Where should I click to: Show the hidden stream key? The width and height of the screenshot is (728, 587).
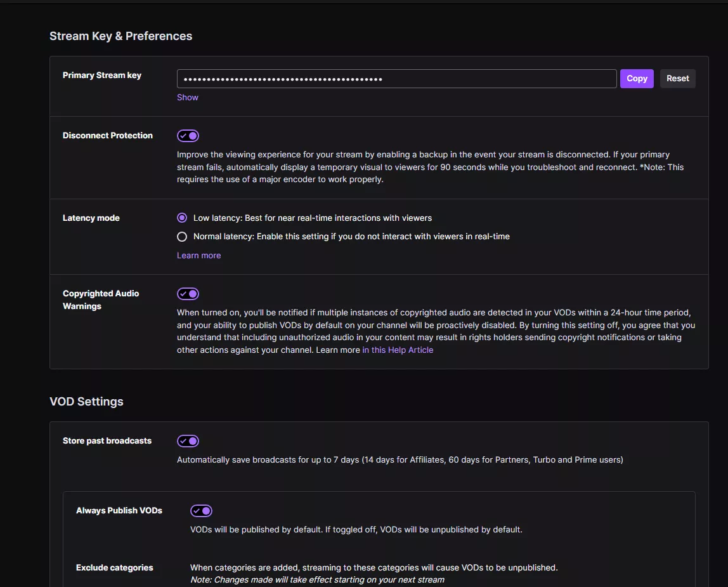click(x=187, y=97)
